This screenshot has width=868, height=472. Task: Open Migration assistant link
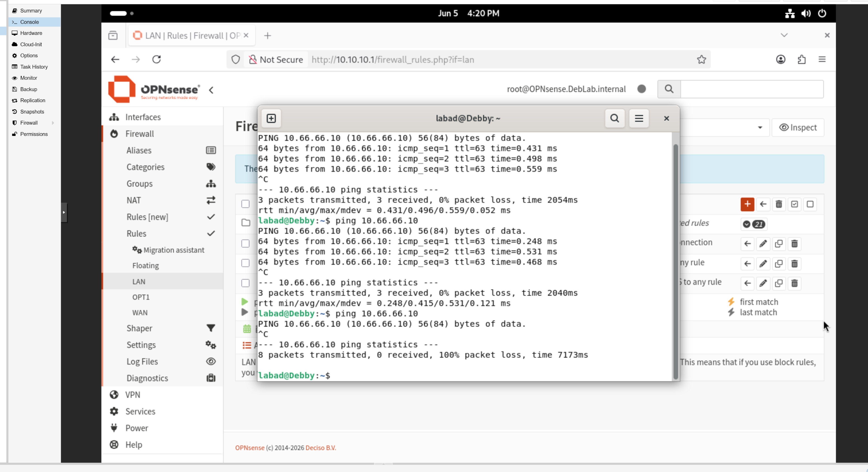click(x=168, y=250)
